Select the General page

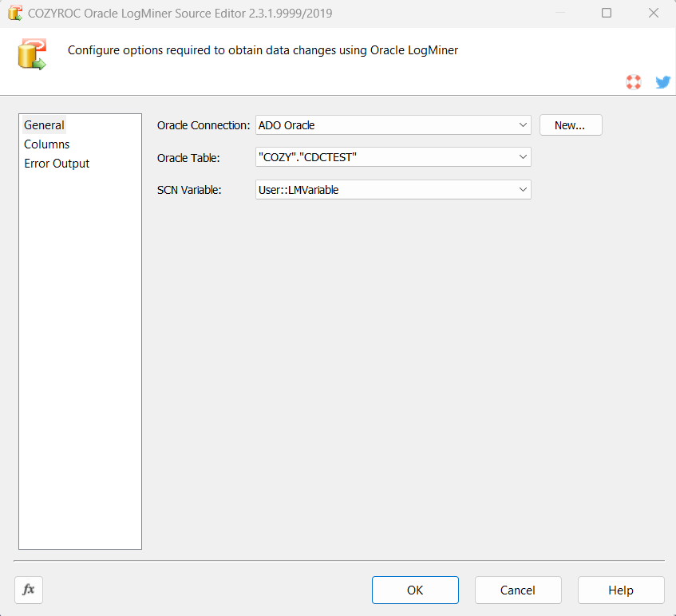[x=44, y=125]
